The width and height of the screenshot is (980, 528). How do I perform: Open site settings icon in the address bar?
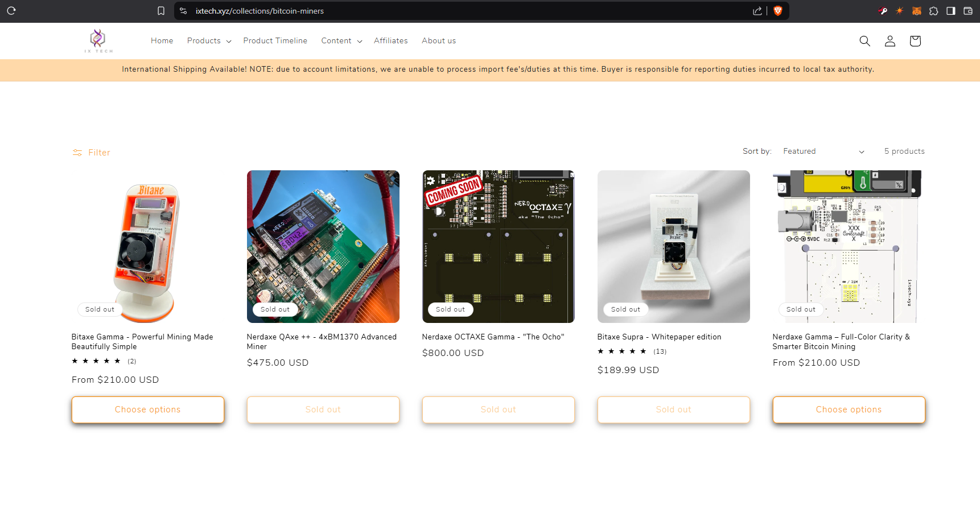183,11
